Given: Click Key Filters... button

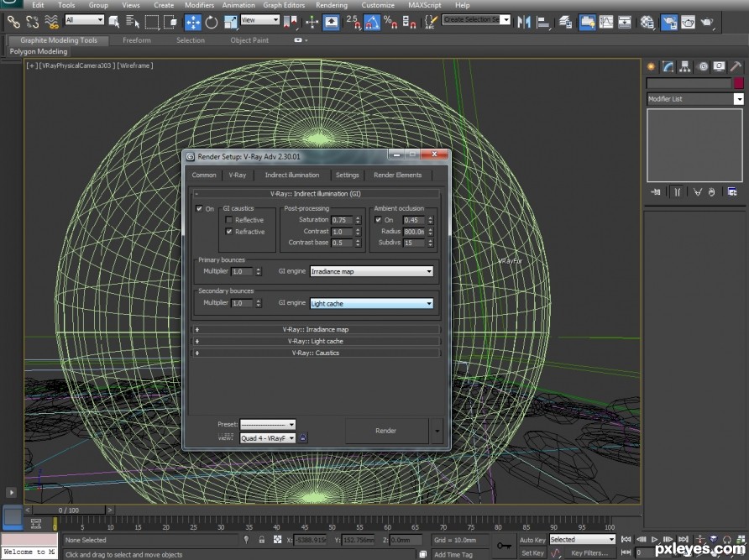Looking at the screenshot, I should [x=589, y=552].
